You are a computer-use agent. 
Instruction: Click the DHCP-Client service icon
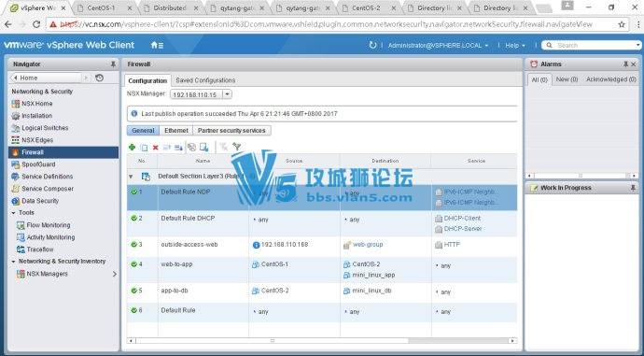[x=439, y=219]
